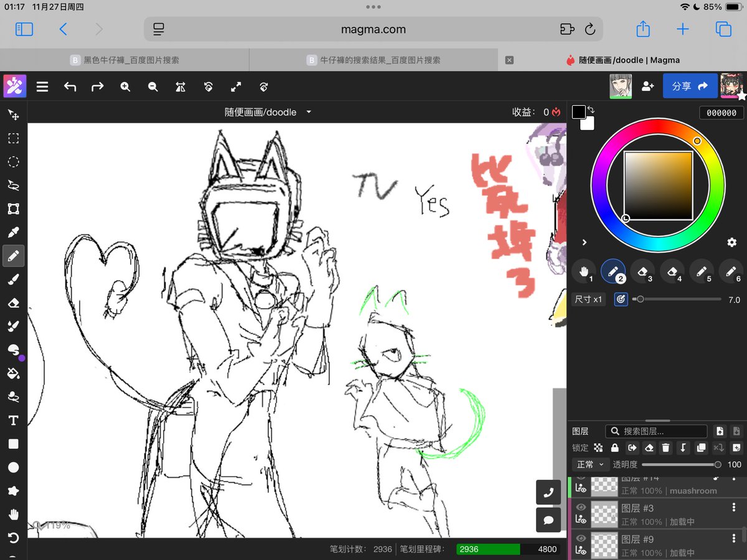Swap foreground and background colors
Screen dimensions: 747x560
(591, 110)
